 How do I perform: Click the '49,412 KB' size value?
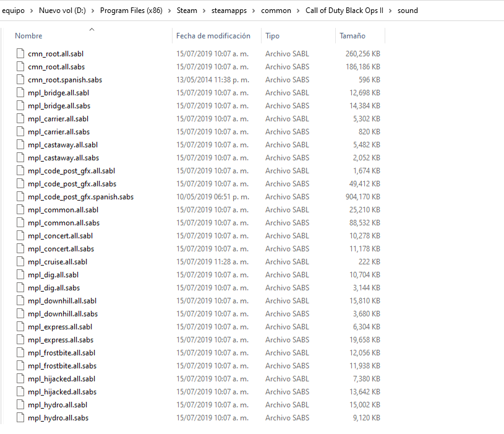[365, 183]
